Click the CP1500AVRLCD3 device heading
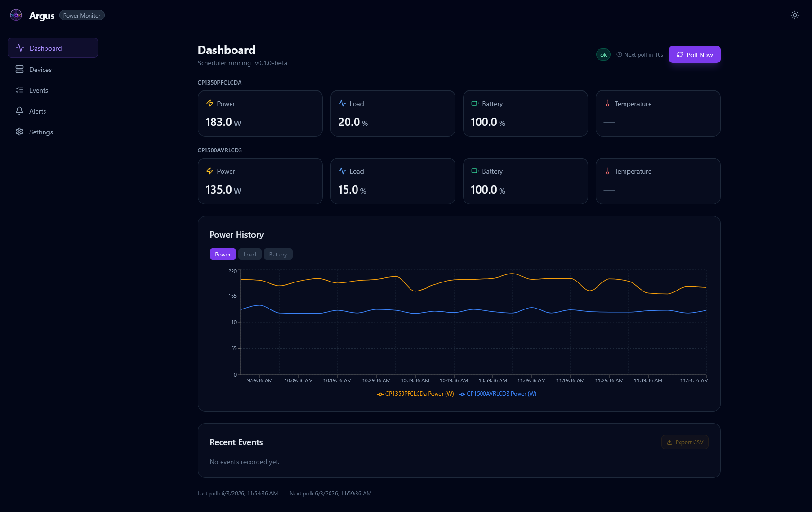This screenshot has height=512, width=812. coord(220,150)
